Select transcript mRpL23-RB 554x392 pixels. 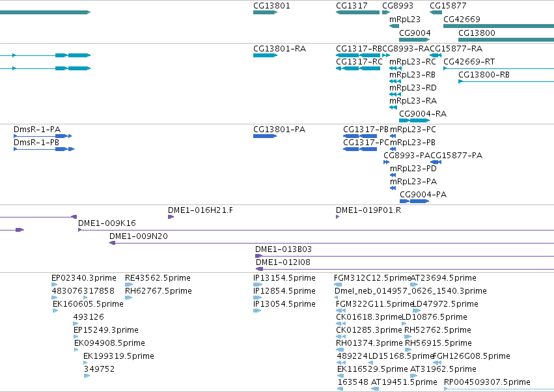(x=395, y=81)
